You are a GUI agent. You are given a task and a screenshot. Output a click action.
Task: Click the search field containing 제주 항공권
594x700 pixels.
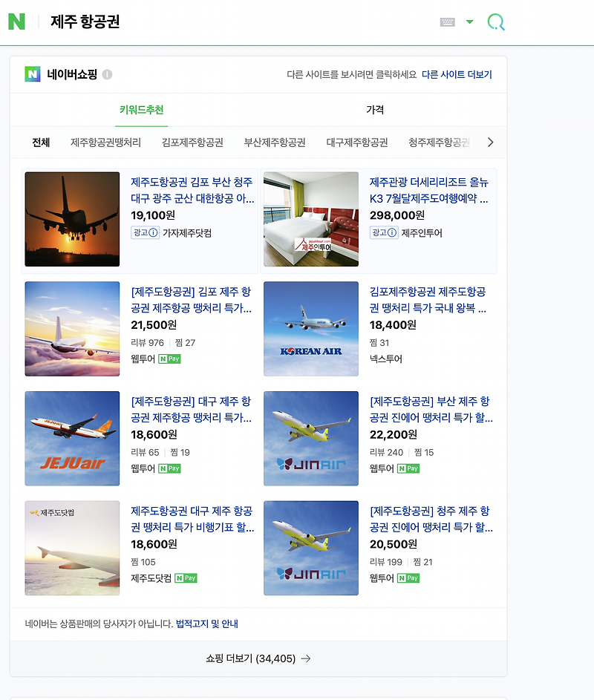click(241, 22)
